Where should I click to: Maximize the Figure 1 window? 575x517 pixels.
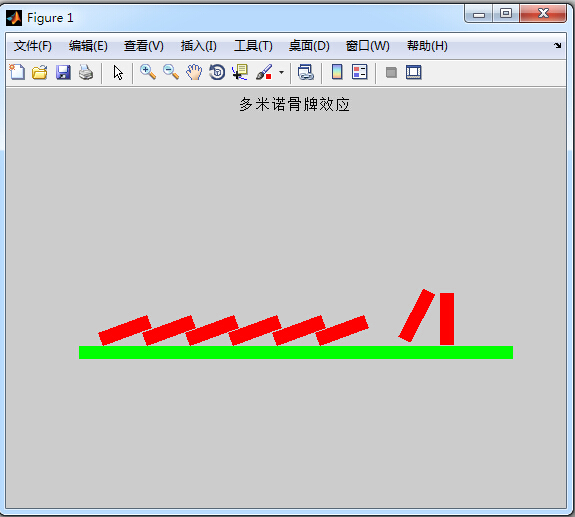coord(506,14)
